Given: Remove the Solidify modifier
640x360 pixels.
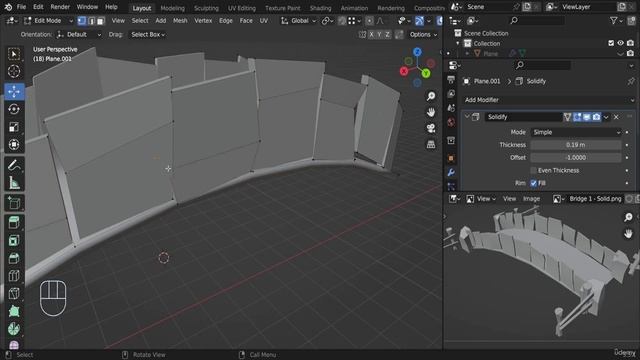Looking at the screenshot, I should tap(616, 117).
